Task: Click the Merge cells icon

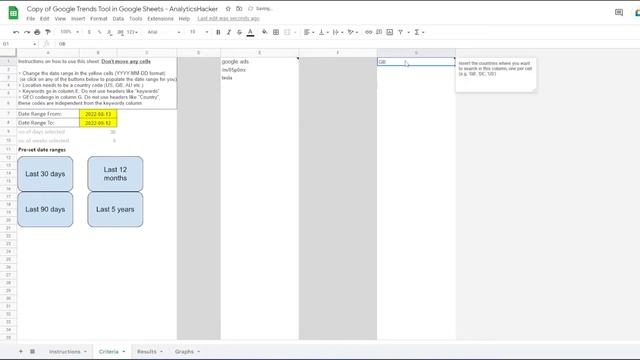Action: point(287,32)
